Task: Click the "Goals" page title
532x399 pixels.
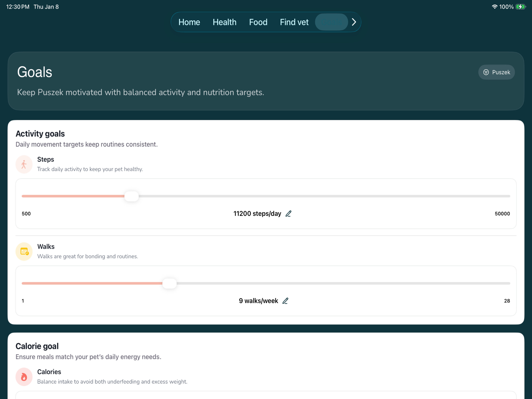Action: pyautogui.click(x=35, y=72)
